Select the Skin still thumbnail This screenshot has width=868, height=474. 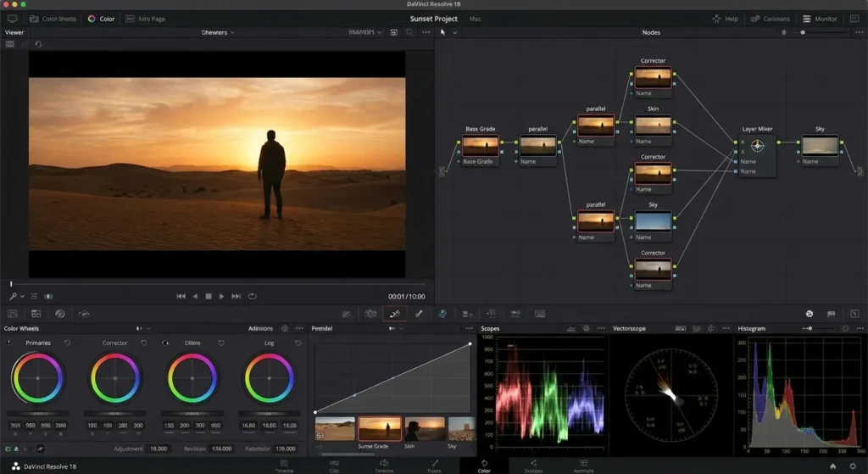[x=425, y=428]
